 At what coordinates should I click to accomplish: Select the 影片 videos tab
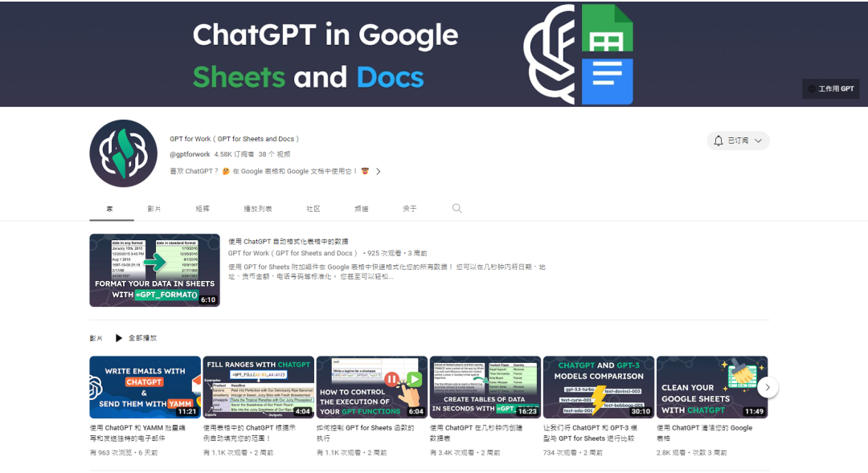[x=154, y=209]
